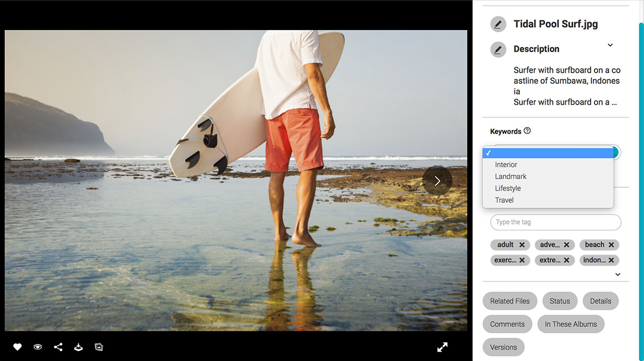
Task: Download Tidal Pool Surf.jpg
Action: click(78, 347)
